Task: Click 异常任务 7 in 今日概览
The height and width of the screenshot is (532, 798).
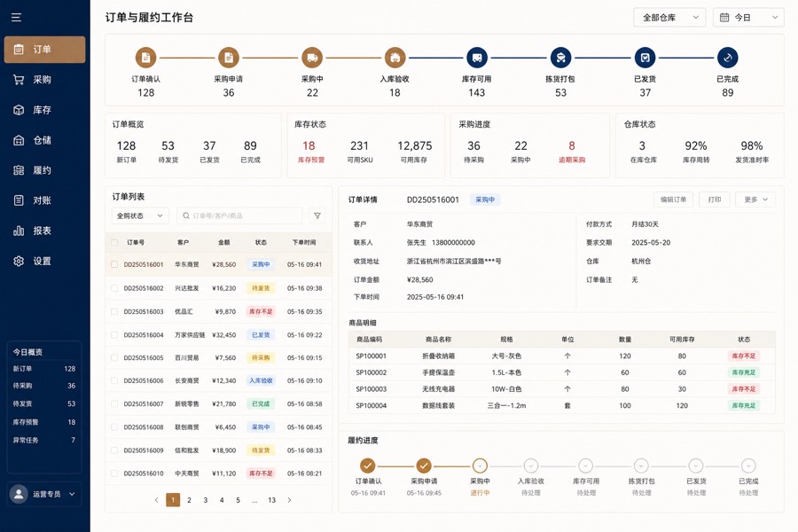Action: [44, 440]
